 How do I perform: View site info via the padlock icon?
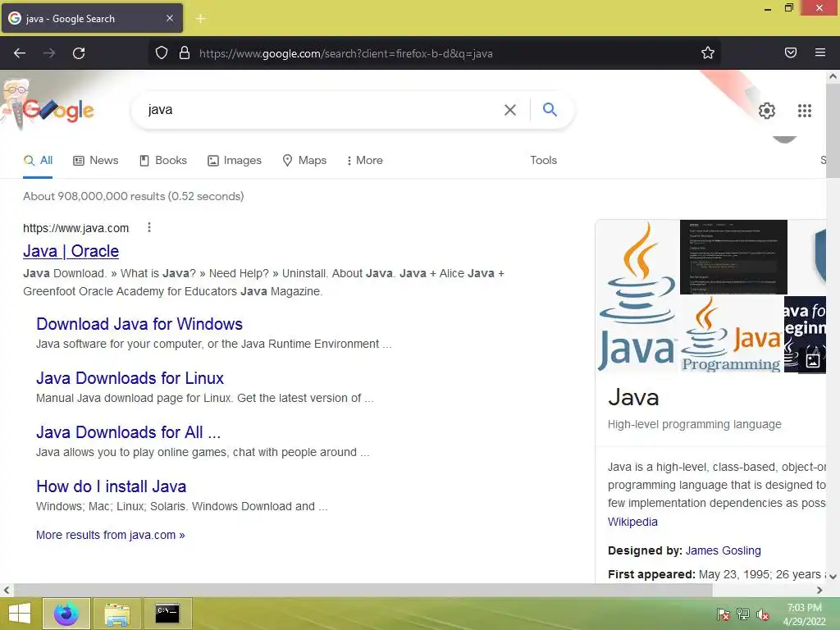(185, 53)
